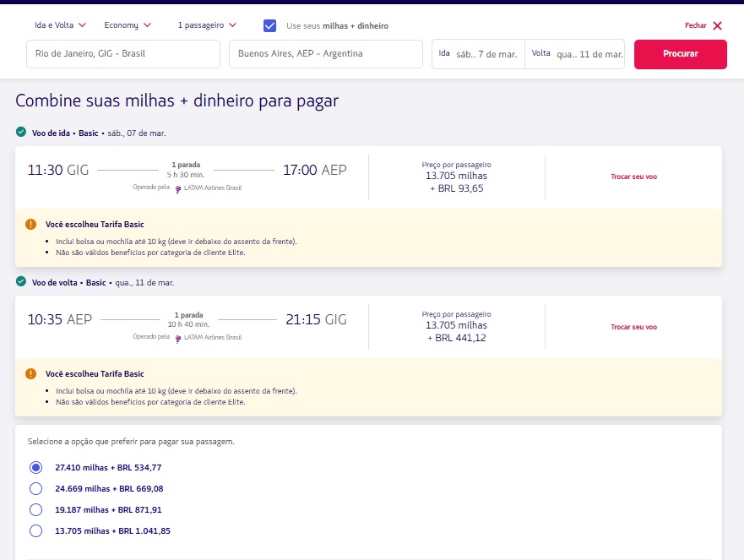Select the 24.669 milhas + BRL 669,08 option

click(35, 488)
